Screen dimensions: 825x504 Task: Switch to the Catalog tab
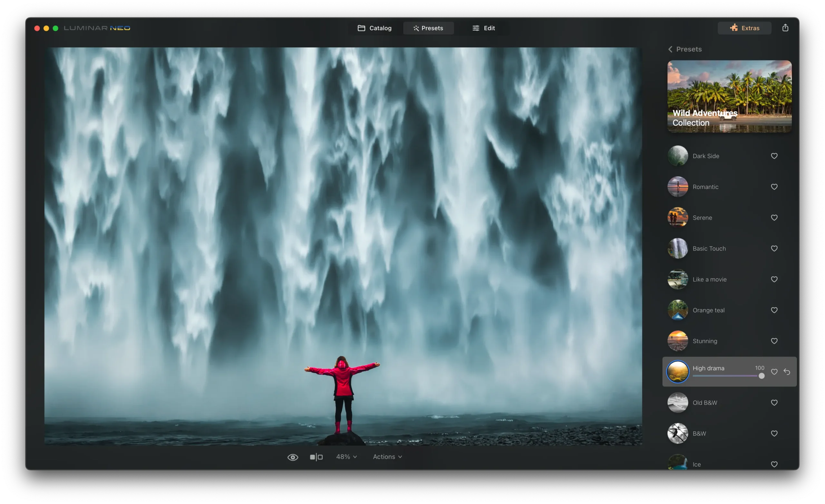(x=374, y=28)
